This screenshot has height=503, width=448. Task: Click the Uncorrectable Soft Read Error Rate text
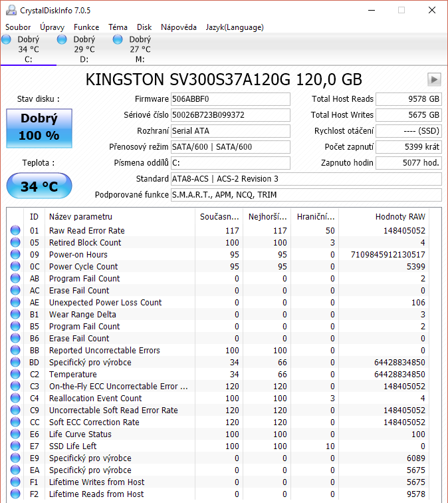(x=114, y=410)
